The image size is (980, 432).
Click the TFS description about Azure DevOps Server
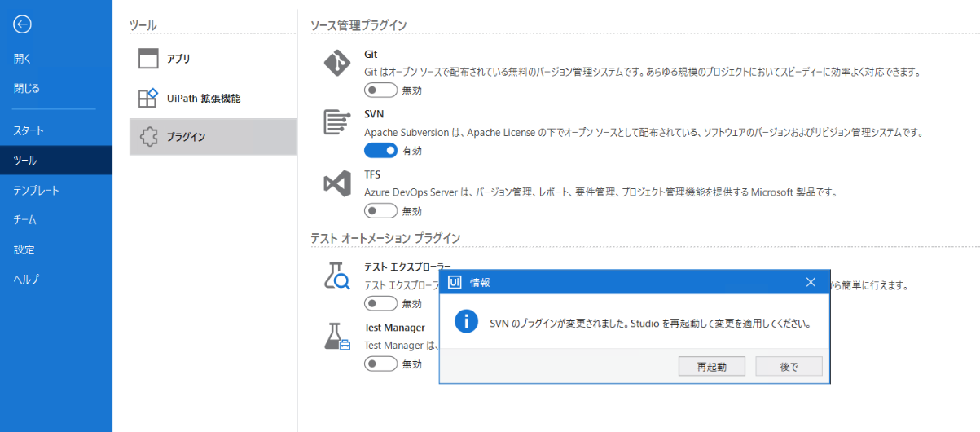pyautogui.click(x=601, y=192)
